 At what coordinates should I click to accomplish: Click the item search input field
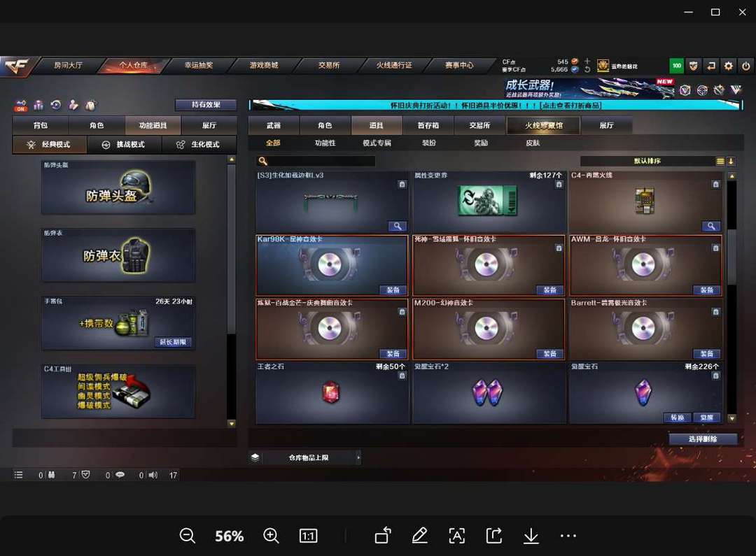click(x=316, y=162)
